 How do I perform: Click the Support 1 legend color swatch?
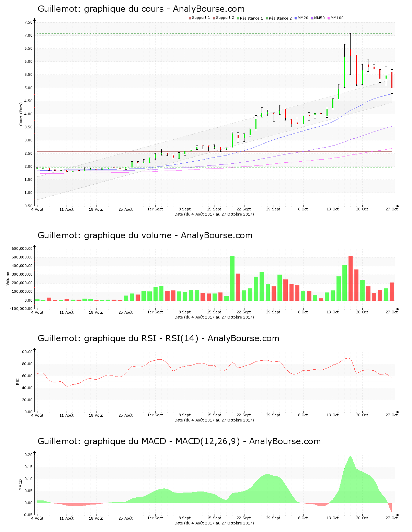(190, 18)
